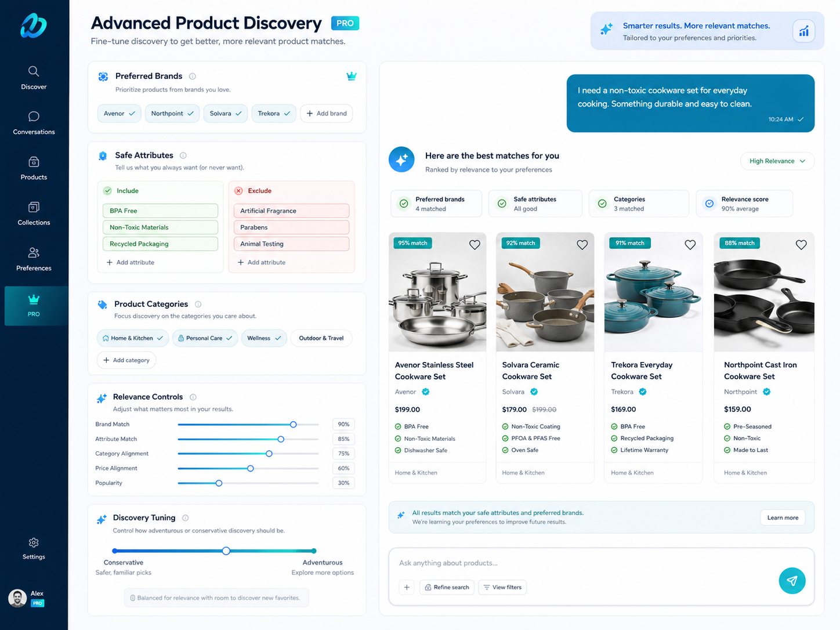Favorite the Avenor Stainless Steel set

pyautogui.click(x=475, y=245)
